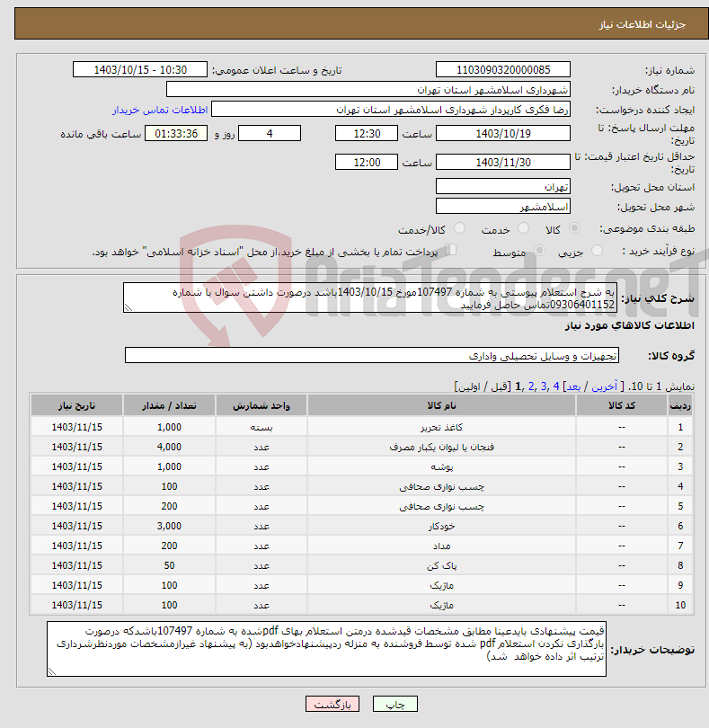
Task: Click the response deadline date 1403/10/19
Action: pyautogui.click(x=503, y=134)
